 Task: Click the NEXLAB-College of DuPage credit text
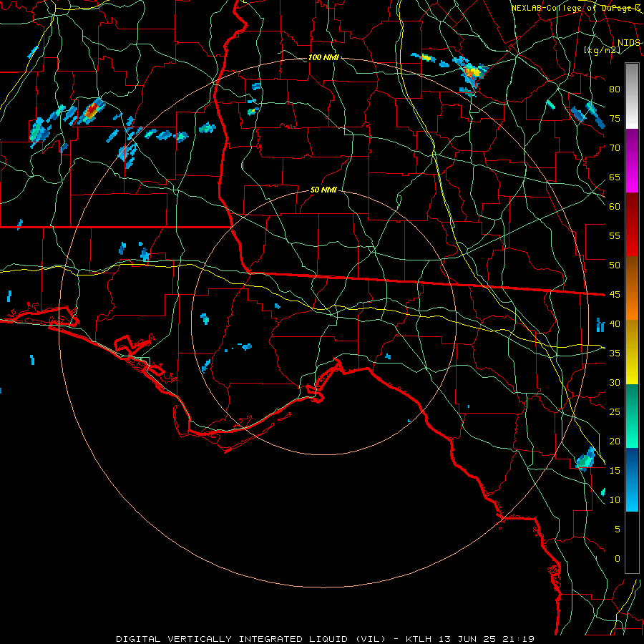click(x=575, y=8)
